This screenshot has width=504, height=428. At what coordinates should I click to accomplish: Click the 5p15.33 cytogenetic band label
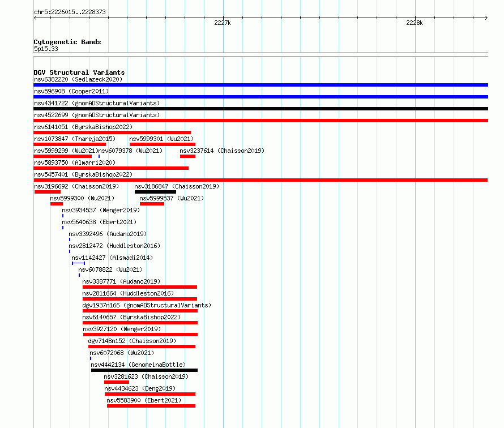(46, 49)
